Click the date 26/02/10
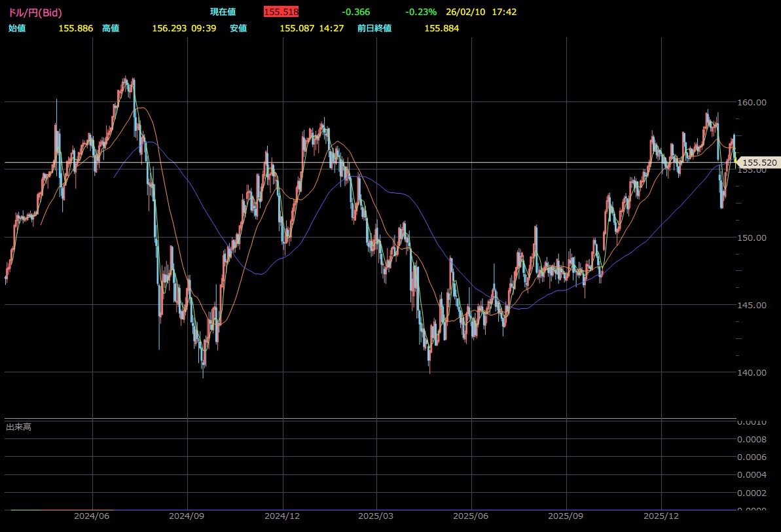 point(465,12)
